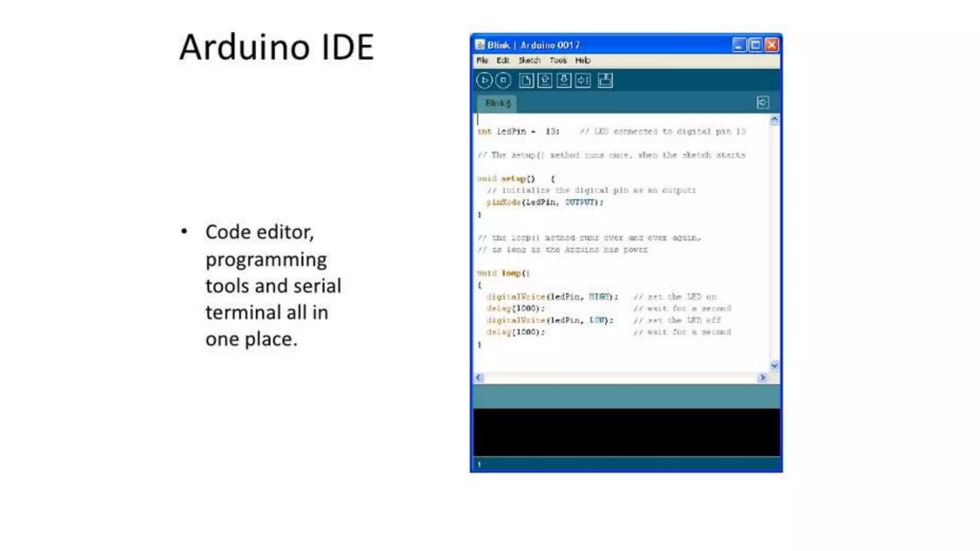Open the File menu
Viewport: 980px width, 551px height.
(x=482, y=60)
